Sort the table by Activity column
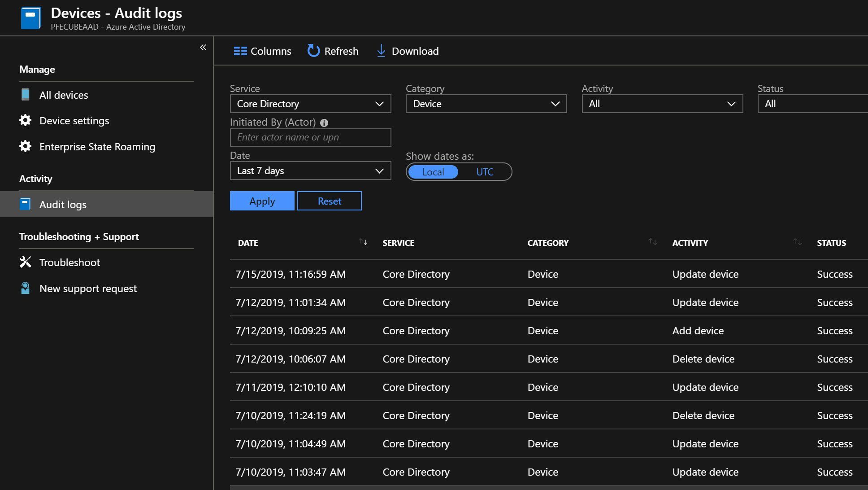This screenshot has height=490, width=868. click(x=797, y=242)
